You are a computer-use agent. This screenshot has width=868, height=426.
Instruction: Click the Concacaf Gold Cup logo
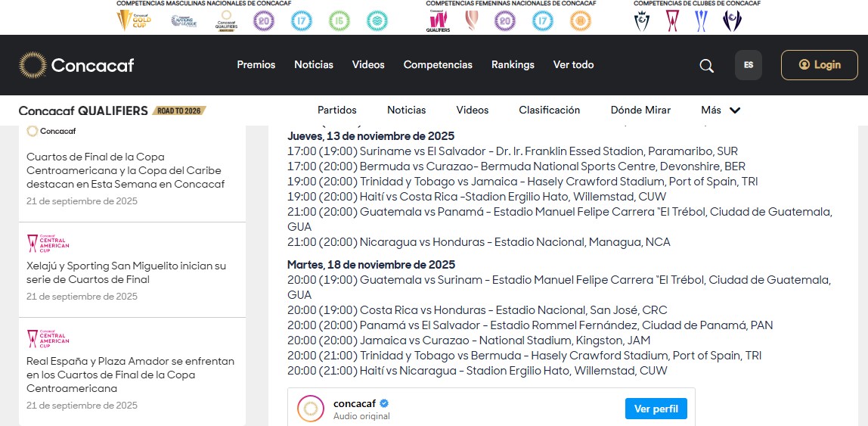tap(134, 20)
